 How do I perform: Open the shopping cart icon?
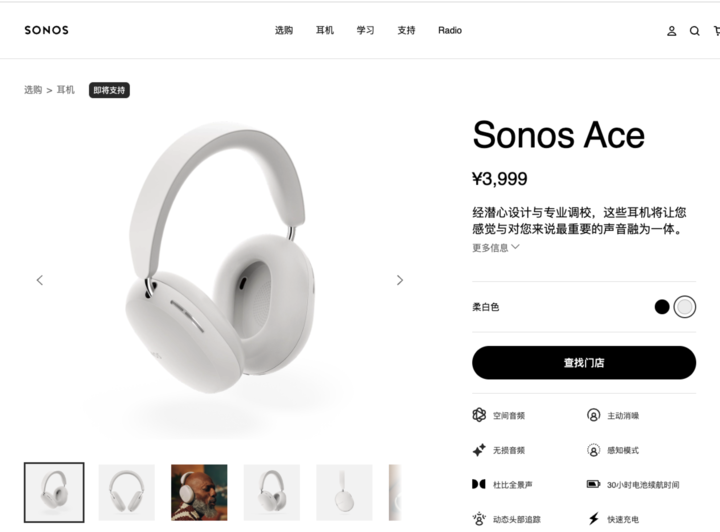click(717, 31)
